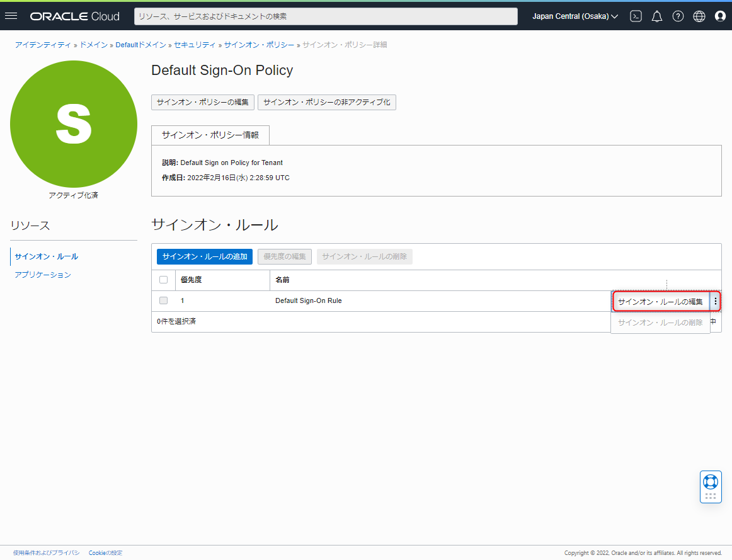The height and width of the screenshot is (560, 732).
Task: Open サインオン・ルール in the resources sidebar
Action: [46, 256]
